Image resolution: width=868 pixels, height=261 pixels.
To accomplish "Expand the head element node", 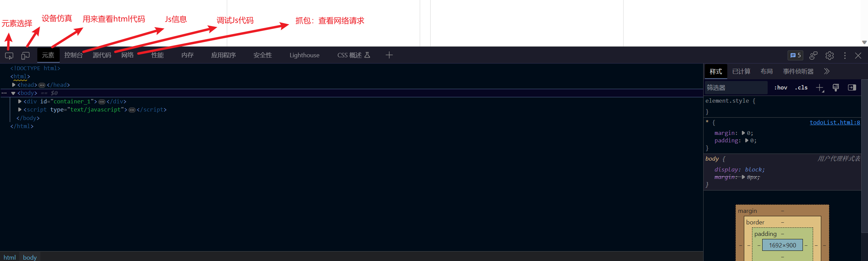I will 14,85.
